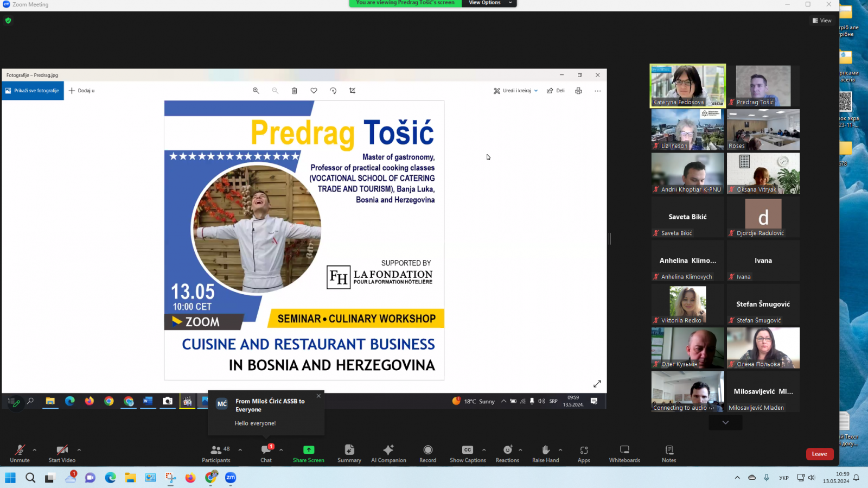Open the Chat panel
Screen dimensions: 868x488
(x=266, y=453)
